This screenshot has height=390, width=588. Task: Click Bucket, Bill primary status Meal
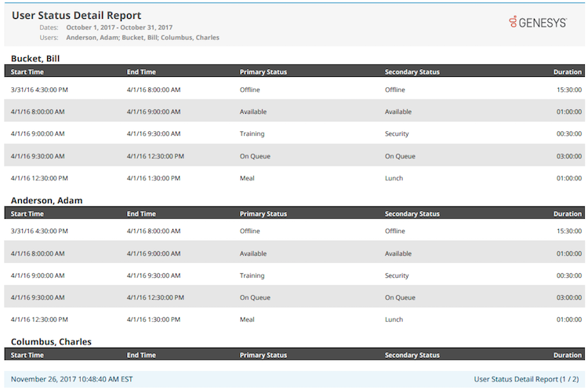(247, 178)
